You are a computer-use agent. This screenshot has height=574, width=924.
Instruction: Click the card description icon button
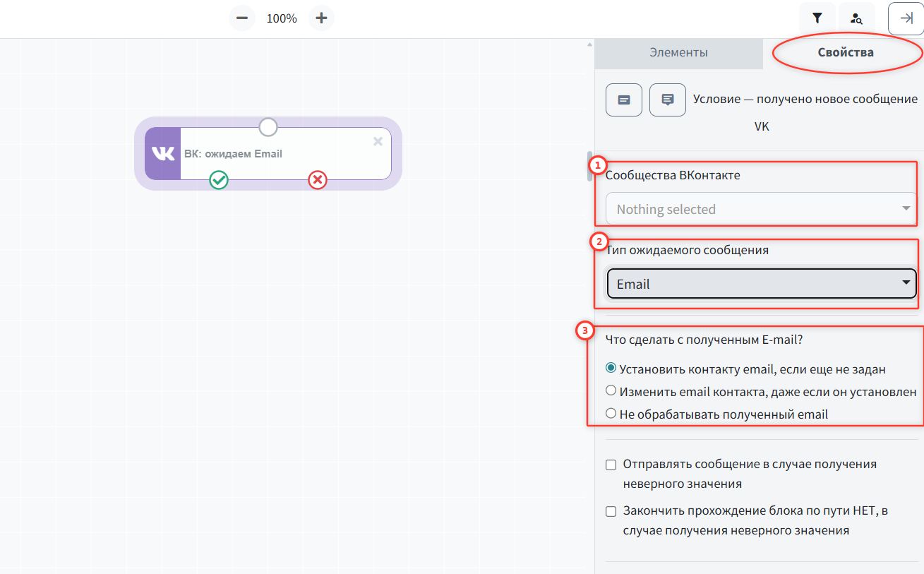pyautogui.click(x=624, y=100)
